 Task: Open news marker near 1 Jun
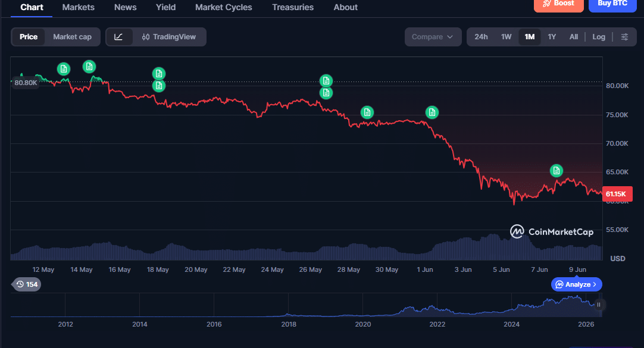click(432, 112)
